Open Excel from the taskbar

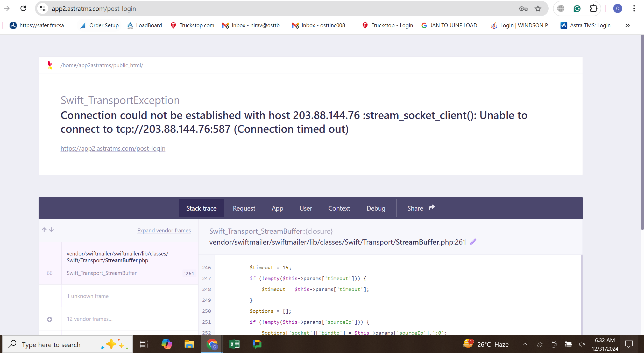pos(235,344)
